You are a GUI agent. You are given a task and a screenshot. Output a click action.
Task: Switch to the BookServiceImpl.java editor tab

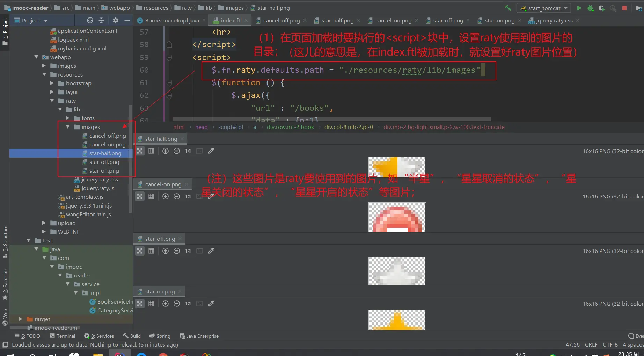[171, 20]
